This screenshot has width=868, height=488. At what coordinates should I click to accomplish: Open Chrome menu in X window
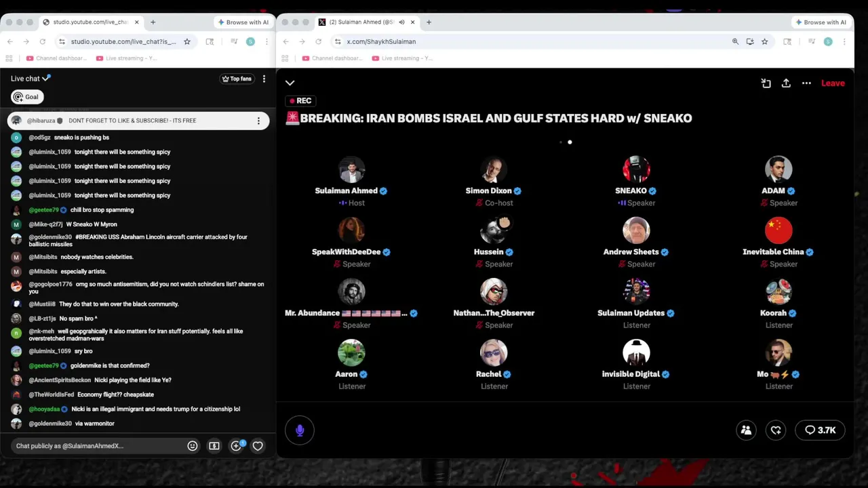(x=845, y=41)
